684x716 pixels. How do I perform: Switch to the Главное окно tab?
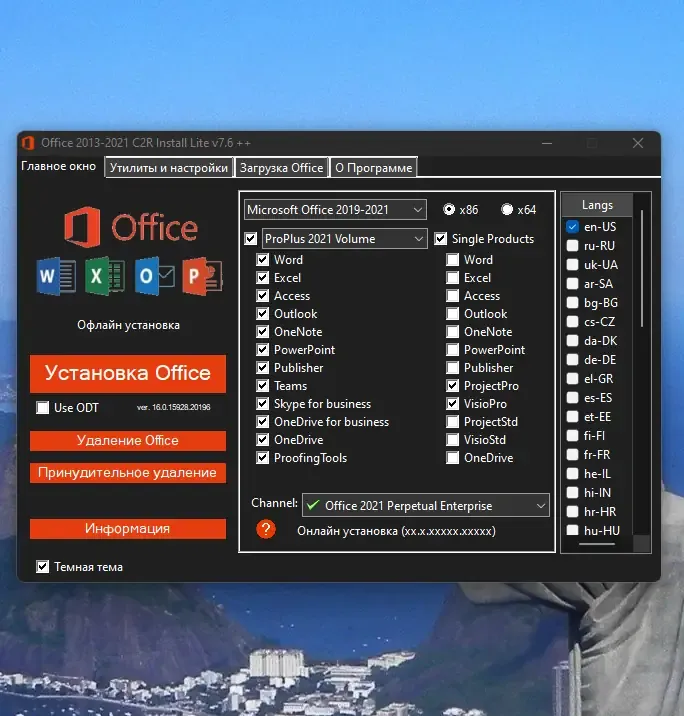58,166
